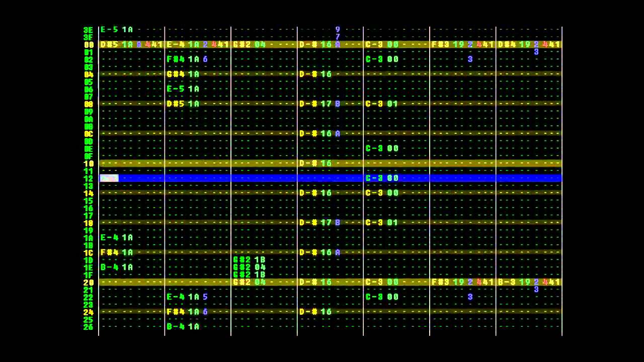
Task: Select the F#4 1A 6 note on row 24
Action: coord(187,312)
